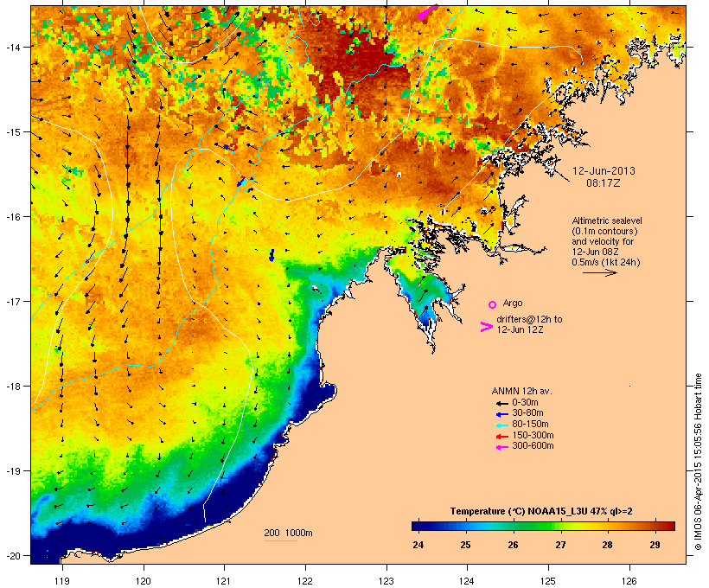
Task: Click the '0-30m' depth label
Action: click(x=525, y=403)
